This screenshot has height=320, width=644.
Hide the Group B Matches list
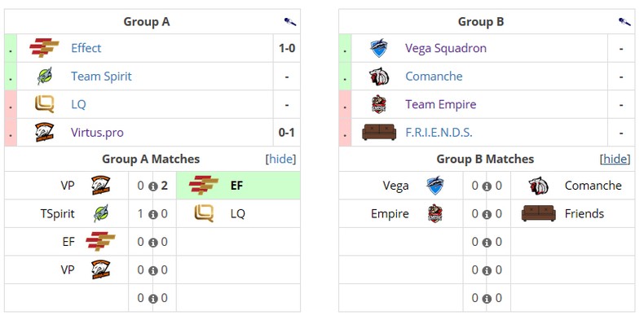click(615, 159)
